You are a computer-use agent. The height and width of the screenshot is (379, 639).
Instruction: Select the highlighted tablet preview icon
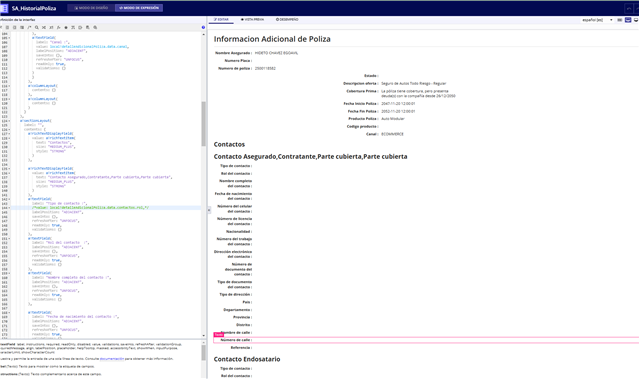pos(628,20)
